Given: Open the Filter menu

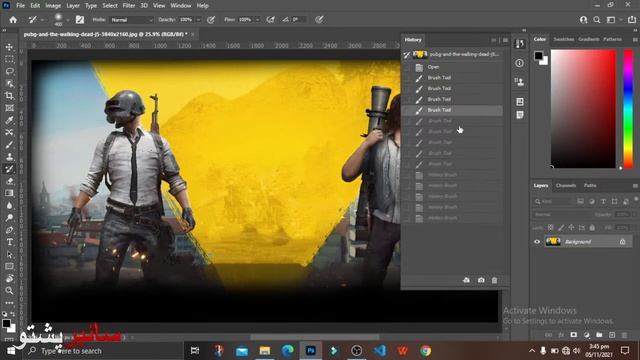Looking at the screenshot, I should tap(129, 6).
